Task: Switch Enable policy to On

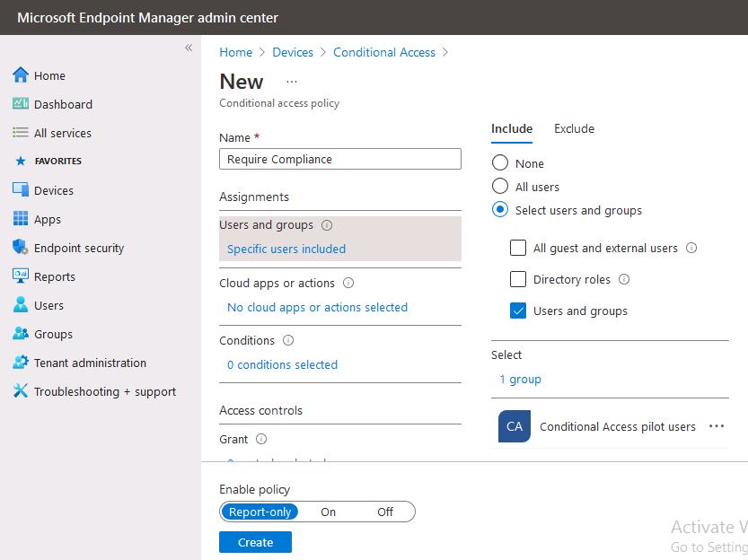Action: pos(329,512)
